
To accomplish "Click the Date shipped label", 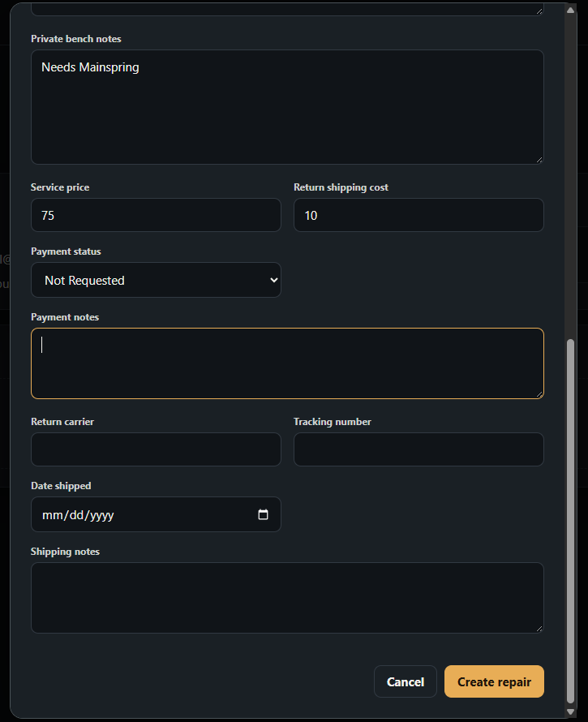I will 61,486.
